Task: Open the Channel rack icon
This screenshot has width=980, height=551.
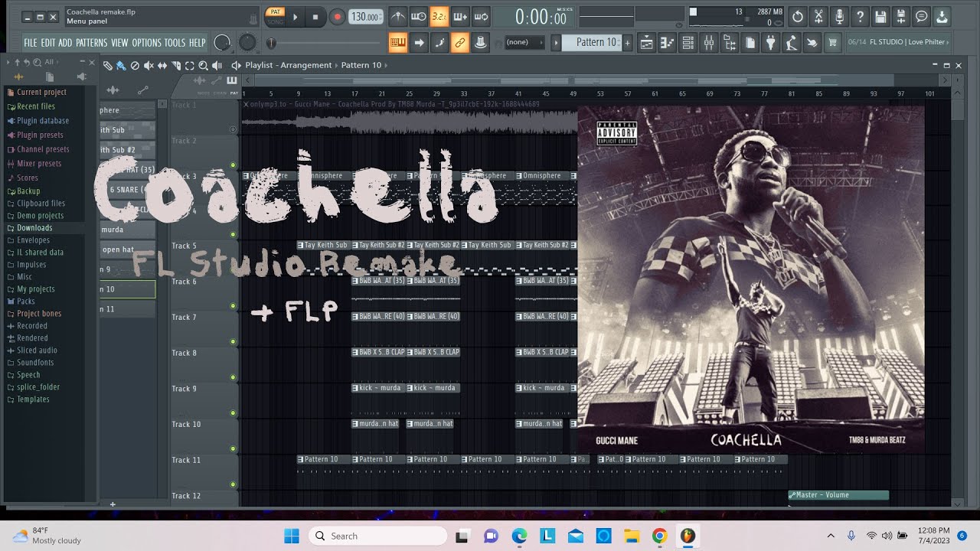Action: click(688, 43)
